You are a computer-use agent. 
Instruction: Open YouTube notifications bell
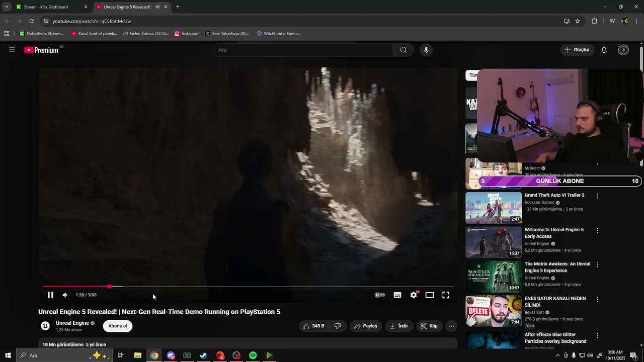click(604, 50)
